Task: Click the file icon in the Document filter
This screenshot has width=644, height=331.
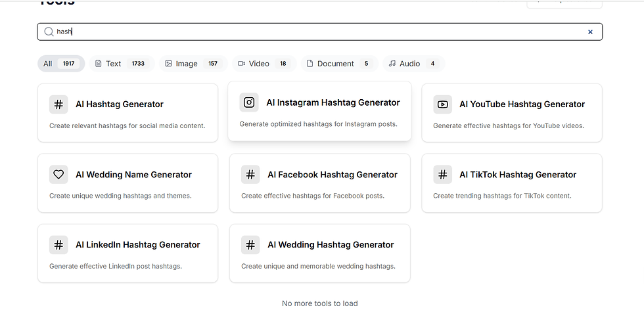Action: coord(310,64)
